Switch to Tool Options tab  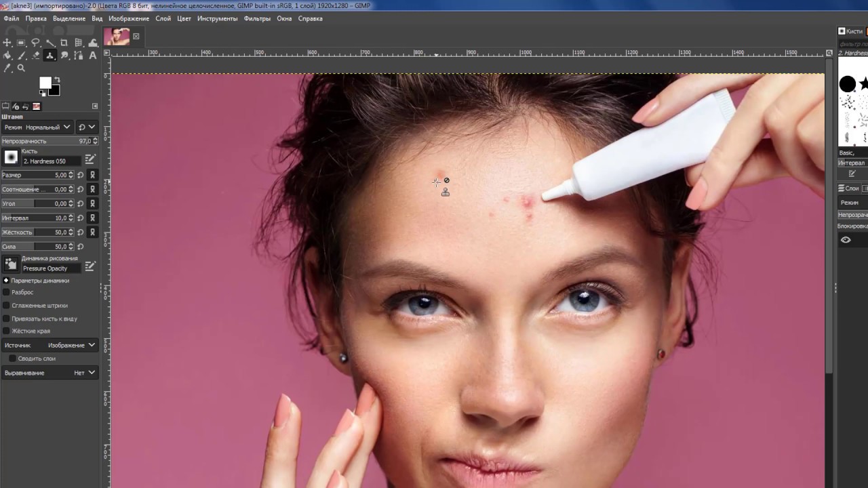click(x=5, y=106)
